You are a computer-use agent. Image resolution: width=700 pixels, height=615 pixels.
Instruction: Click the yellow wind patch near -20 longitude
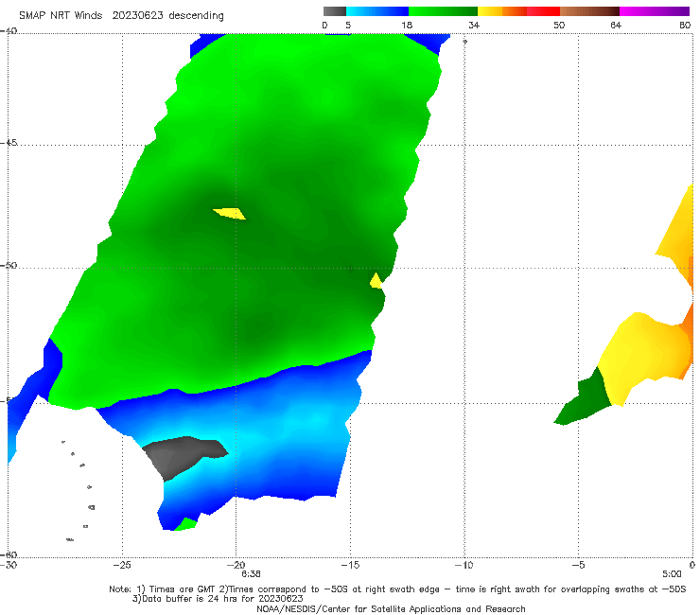[x=230, y=214]
